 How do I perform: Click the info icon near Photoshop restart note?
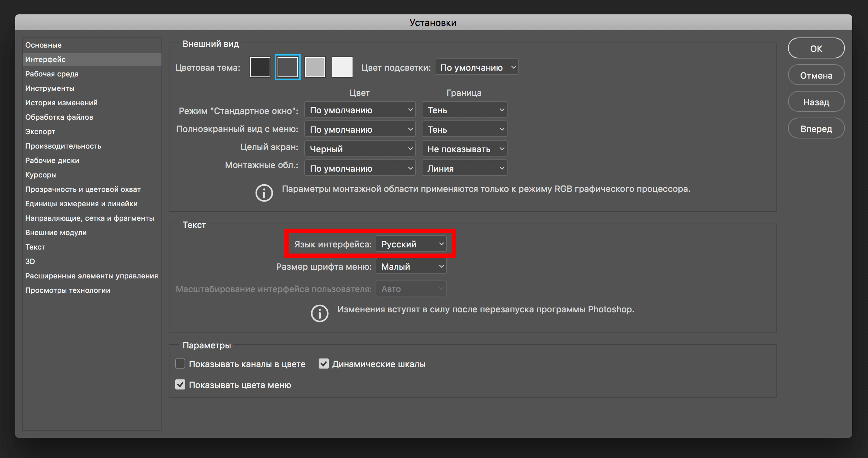coord(319,313)
